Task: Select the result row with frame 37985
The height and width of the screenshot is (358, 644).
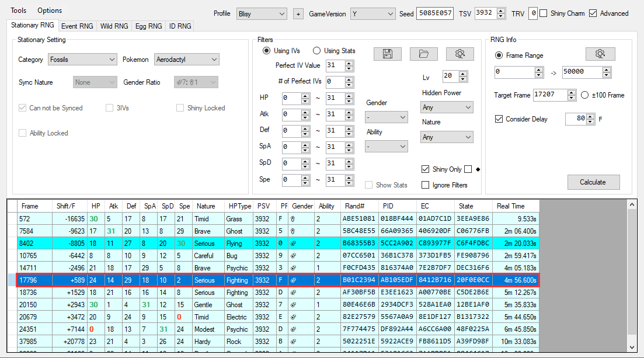Action: (x=278, y=342)
